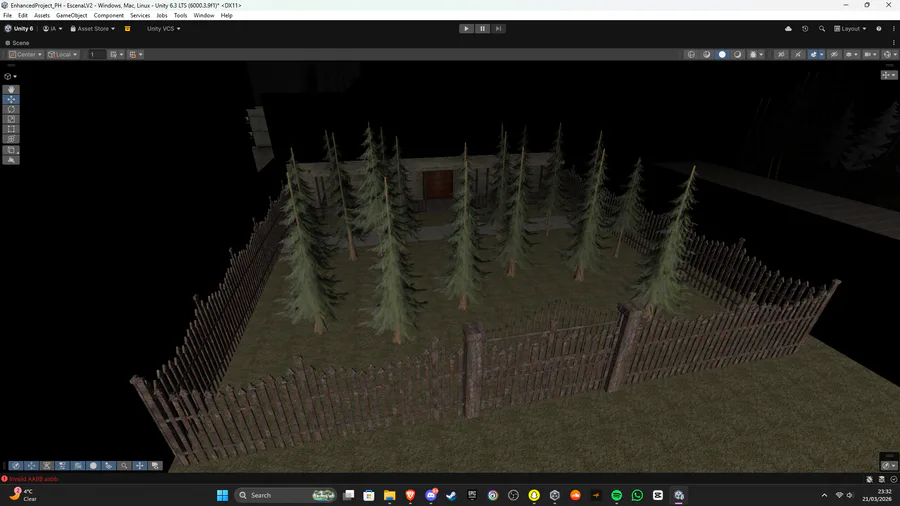Open the File menu
Image resolution: width=900 pixels, height=506 pixels.
tap(7, 15)
